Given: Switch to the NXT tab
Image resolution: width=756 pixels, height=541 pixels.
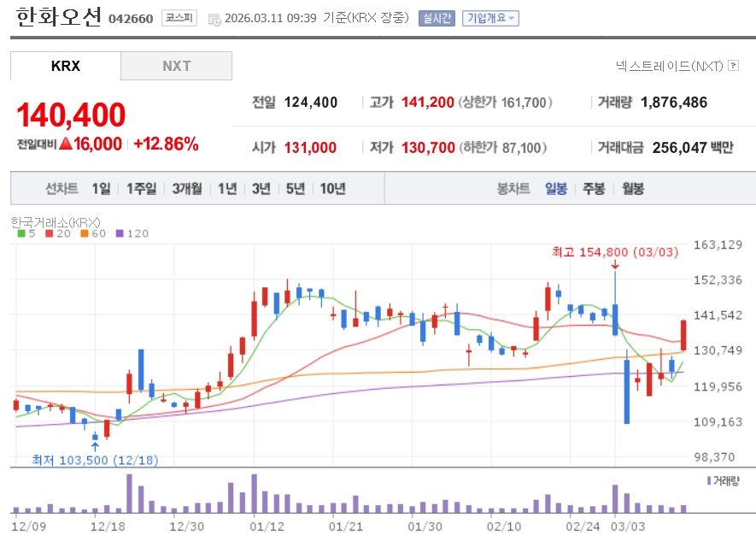Looking at the screenshot, I should coord(177,66).
